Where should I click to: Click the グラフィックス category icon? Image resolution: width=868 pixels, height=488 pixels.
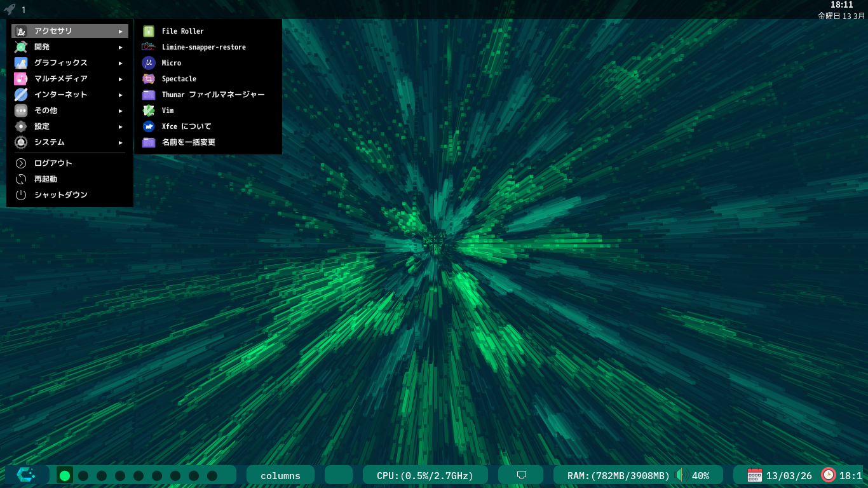click(x=21, y=63)
